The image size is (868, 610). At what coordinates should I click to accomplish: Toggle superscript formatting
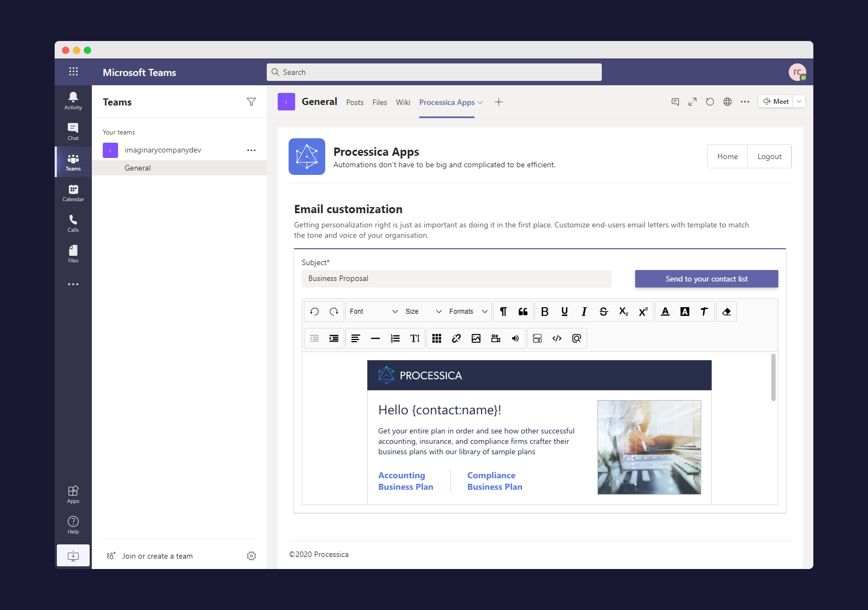(643, 312)
